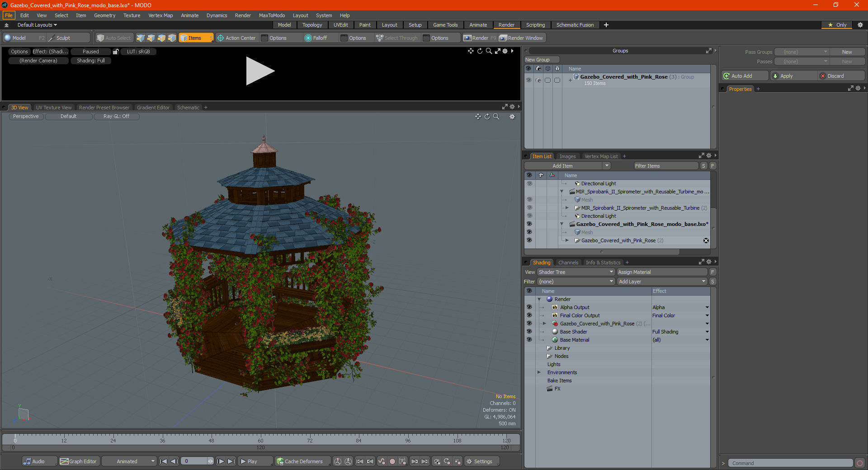Click the New Group button
Image resolution: width=868 pixels, height=470 pixels.
tap(542, 60)
